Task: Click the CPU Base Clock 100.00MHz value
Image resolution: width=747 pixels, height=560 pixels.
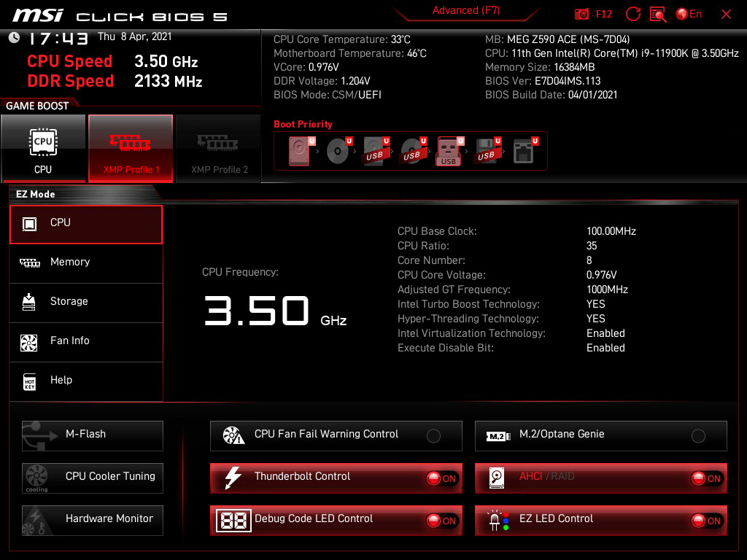Action: coord(611,231)
